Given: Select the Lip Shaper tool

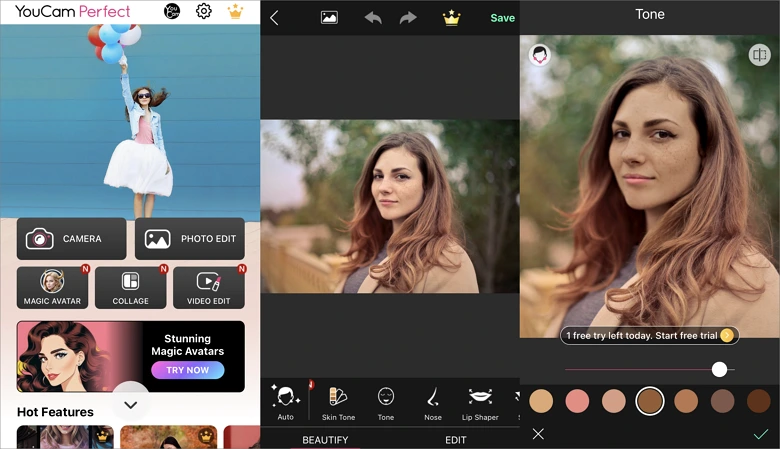Looking at the screenshot, I should coord(480,403).
